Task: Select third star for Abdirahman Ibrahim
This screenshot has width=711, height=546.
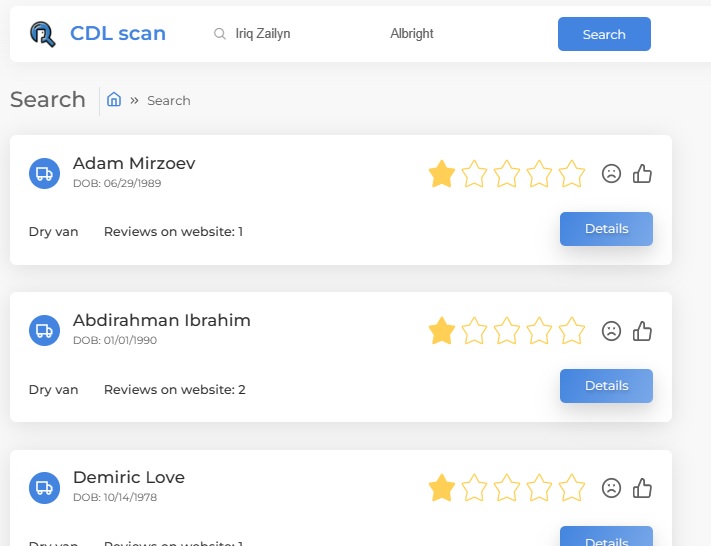Action: 506,331
